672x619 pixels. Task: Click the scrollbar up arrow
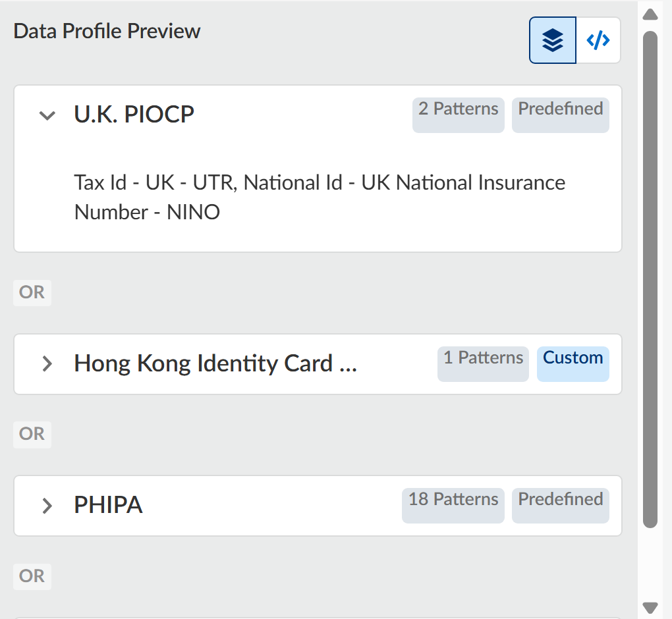[650, 14]
